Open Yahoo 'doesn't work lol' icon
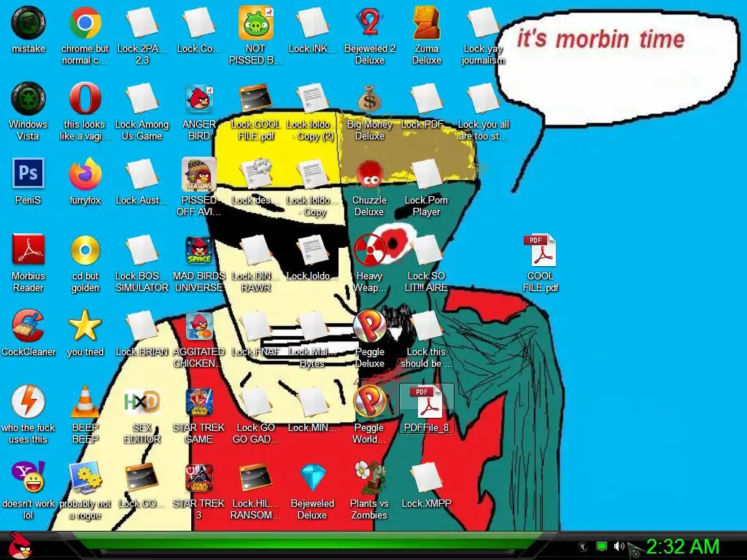 (28, 477)
